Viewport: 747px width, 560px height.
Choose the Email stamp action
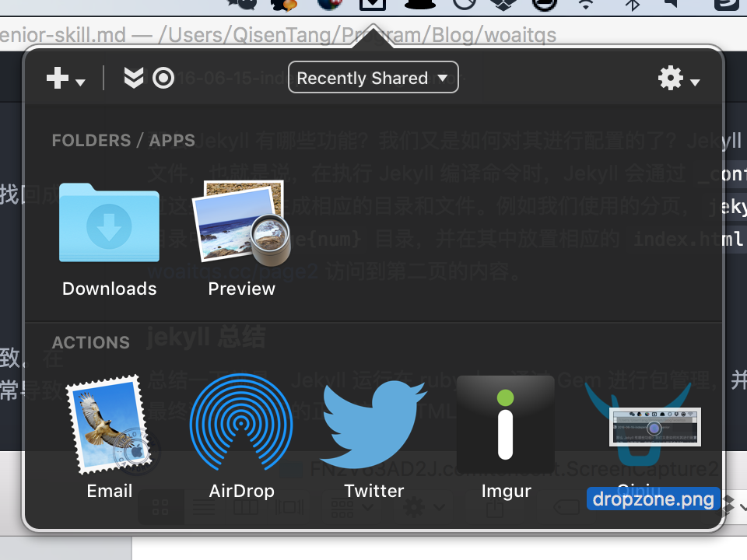pos(109,425)
